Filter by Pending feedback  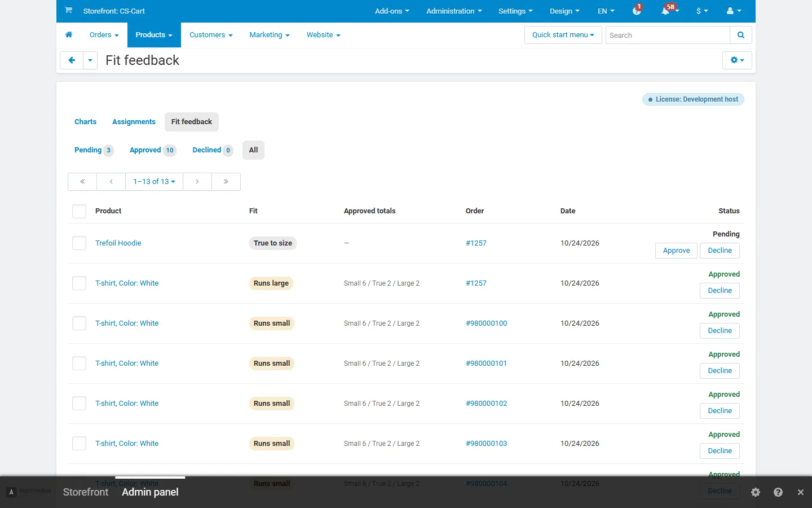click(x=94, y=150)
